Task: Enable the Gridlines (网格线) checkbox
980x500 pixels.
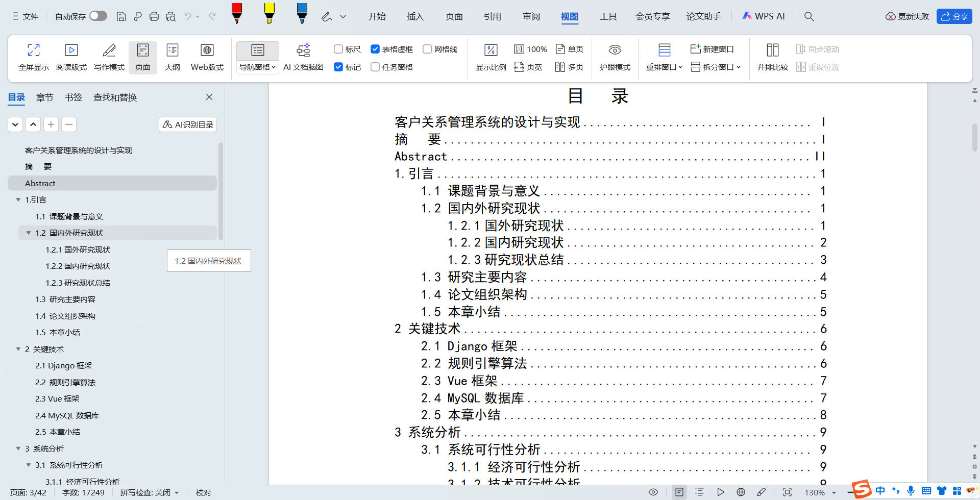Action: point(427,49)
